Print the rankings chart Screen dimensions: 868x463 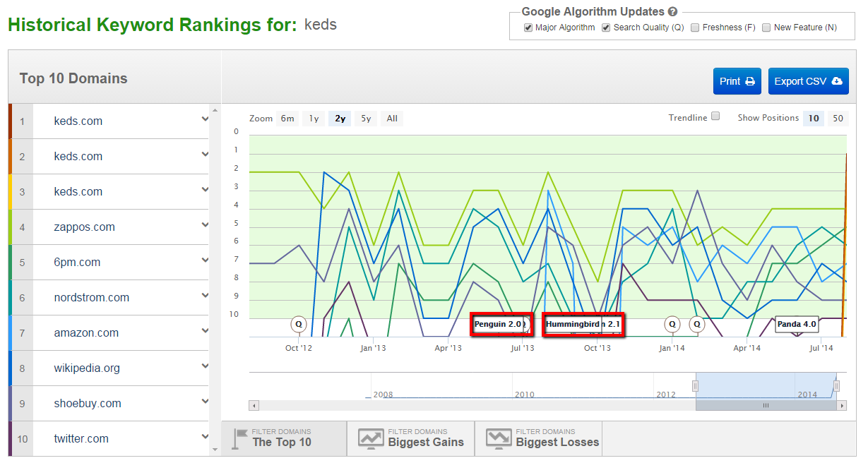point(737,81)
